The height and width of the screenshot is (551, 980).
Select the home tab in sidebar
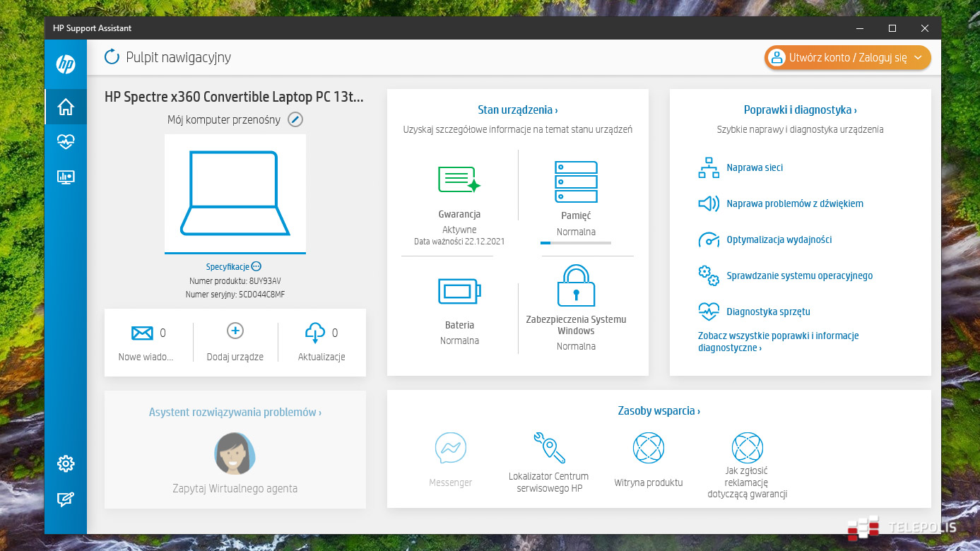(x=66, y=107)
